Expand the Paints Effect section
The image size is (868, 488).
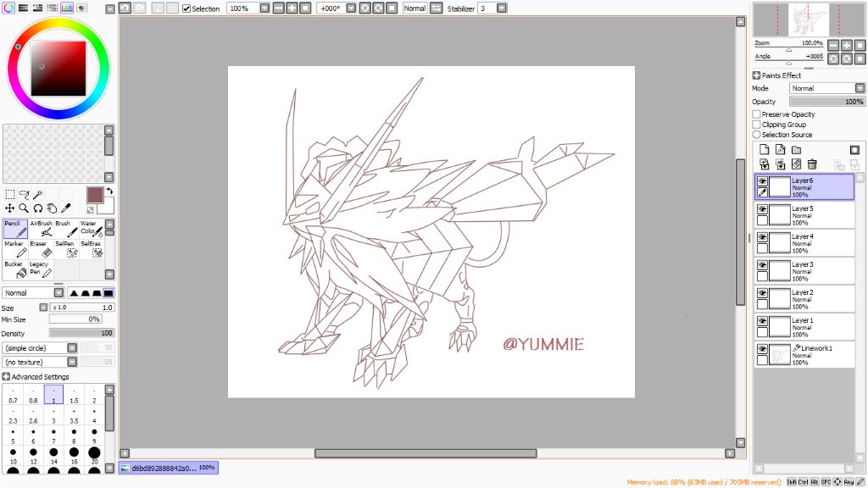coord(756,75)
